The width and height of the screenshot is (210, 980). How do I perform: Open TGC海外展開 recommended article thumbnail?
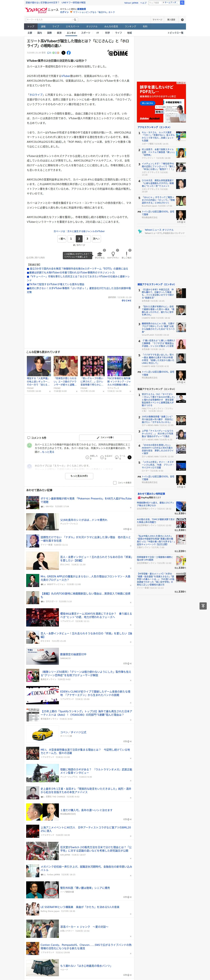(x=119, y=366)
